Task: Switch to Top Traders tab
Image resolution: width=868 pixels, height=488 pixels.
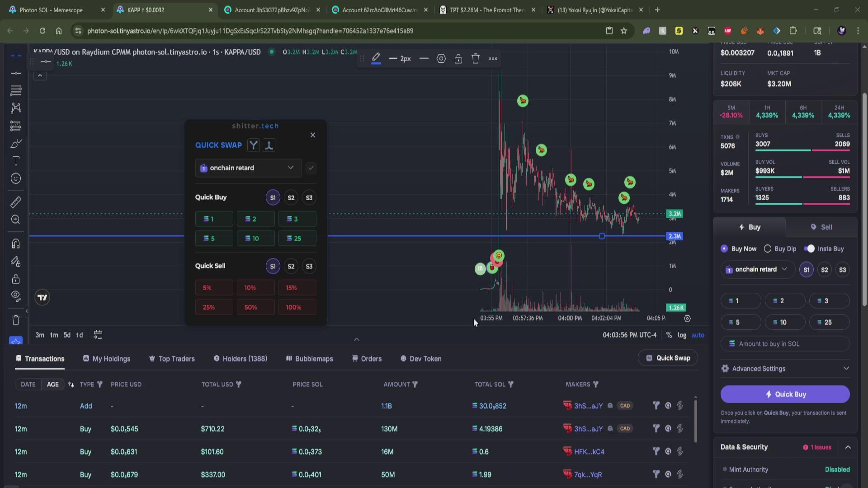Action: tap(172, 359)
